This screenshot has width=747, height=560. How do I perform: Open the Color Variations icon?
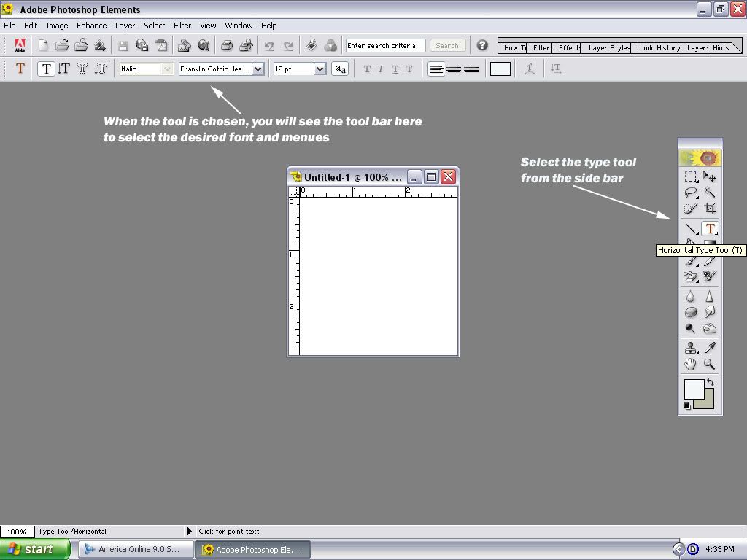pyautogui.click(x=330, y=45)
